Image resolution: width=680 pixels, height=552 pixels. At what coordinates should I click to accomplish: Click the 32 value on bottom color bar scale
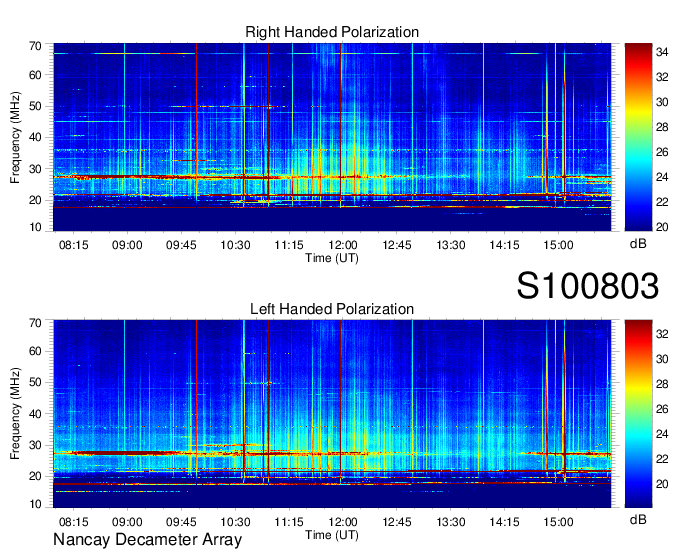pyautogui.click(x=662, y=334)
